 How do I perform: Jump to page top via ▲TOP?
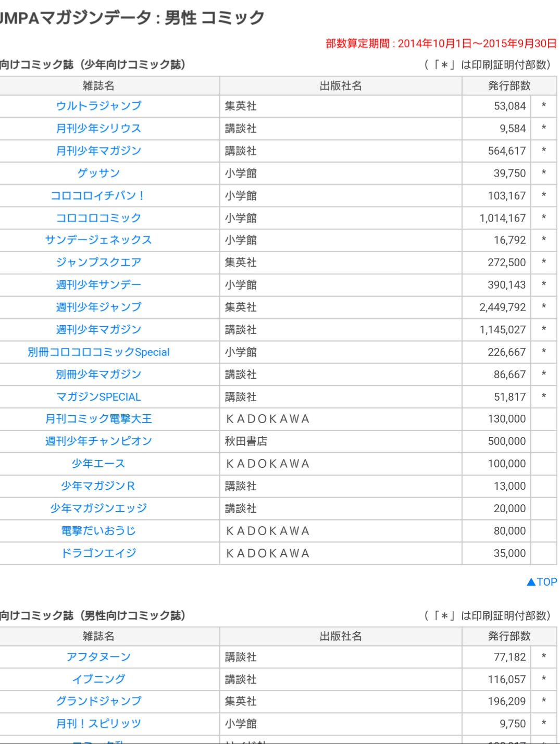[542, 582]
